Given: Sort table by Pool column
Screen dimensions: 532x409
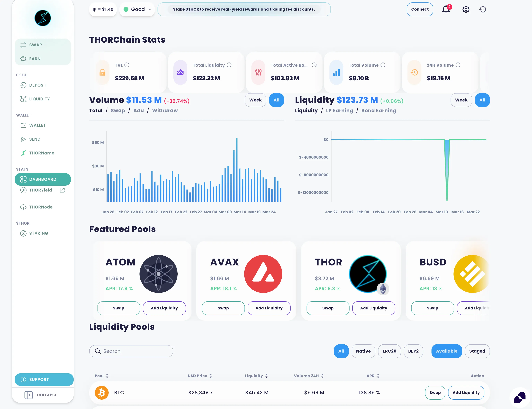Looking at the screenshot, I should click(x=102, y=376).
